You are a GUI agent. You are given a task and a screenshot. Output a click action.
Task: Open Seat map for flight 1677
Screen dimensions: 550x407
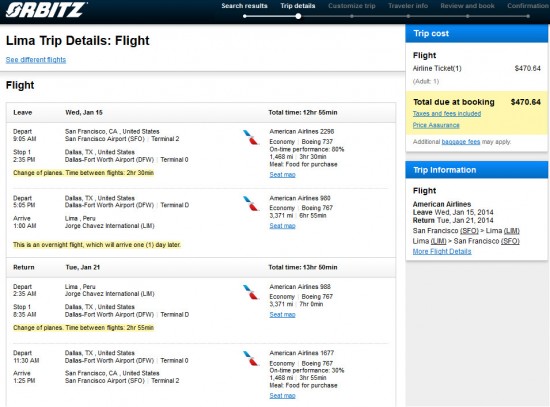click(282, 395)
